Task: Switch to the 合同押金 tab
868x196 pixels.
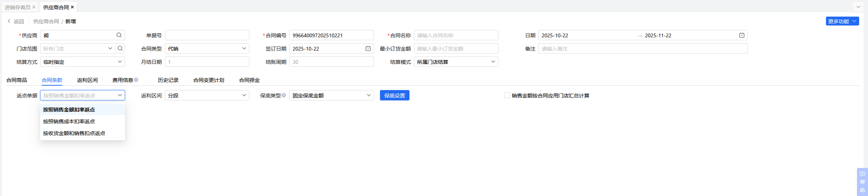Action: pos(249,80)
